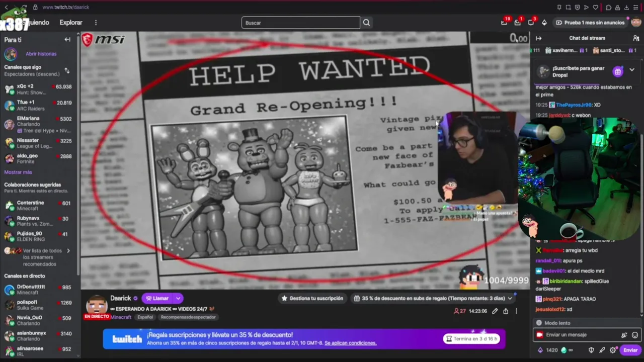Image resolution: width=644 pixels, height=362 pixels.
Task: Open polispol1 Suika Game channel
Action: pos(38,305)
